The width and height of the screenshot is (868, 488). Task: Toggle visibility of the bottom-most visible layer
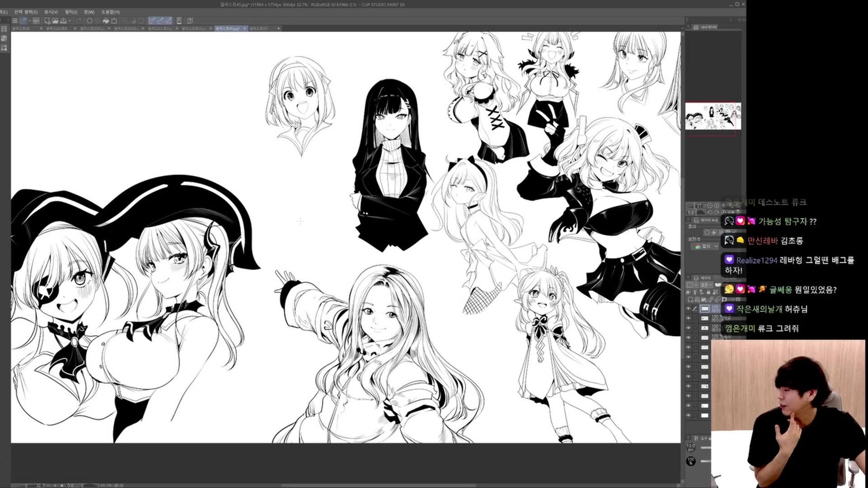tap(688, 415)
